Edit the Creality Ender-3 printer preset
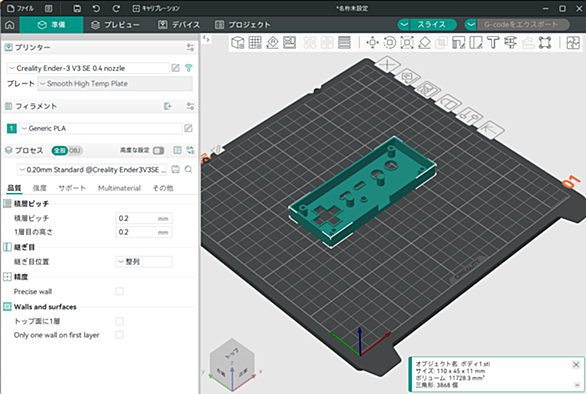The height and width of the screenshot is (394, 586). point(175,68)
